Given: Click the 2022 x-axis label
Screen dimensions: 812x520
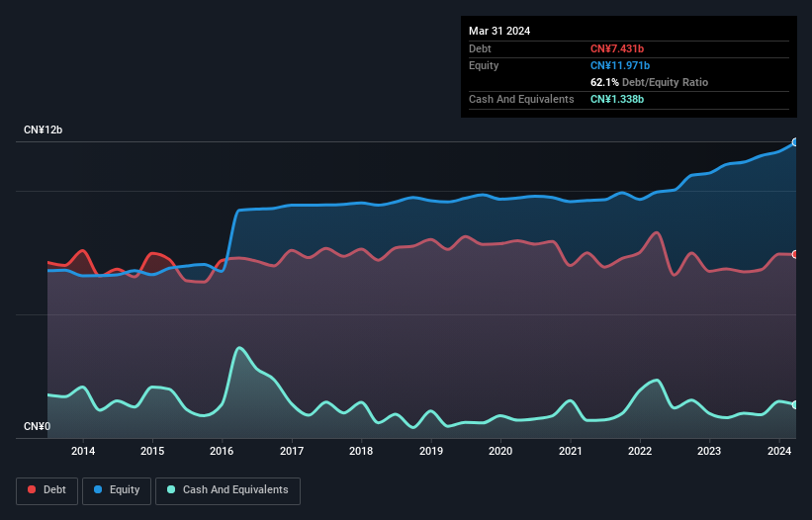Looking at the screenshot, I should [x=640, y=451].
